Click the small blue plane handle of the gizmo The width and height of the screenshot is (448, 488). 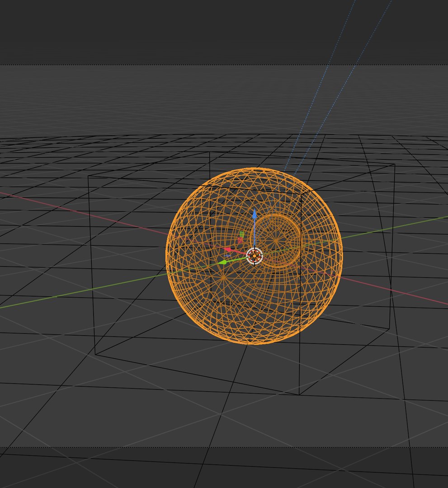click(x=227, y=256)
